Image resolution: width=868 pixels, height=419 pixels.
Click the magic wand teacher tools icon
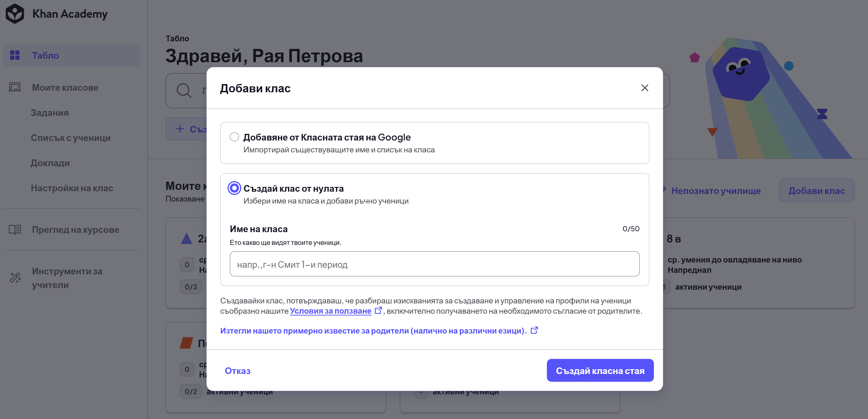(x=15, y=277)
